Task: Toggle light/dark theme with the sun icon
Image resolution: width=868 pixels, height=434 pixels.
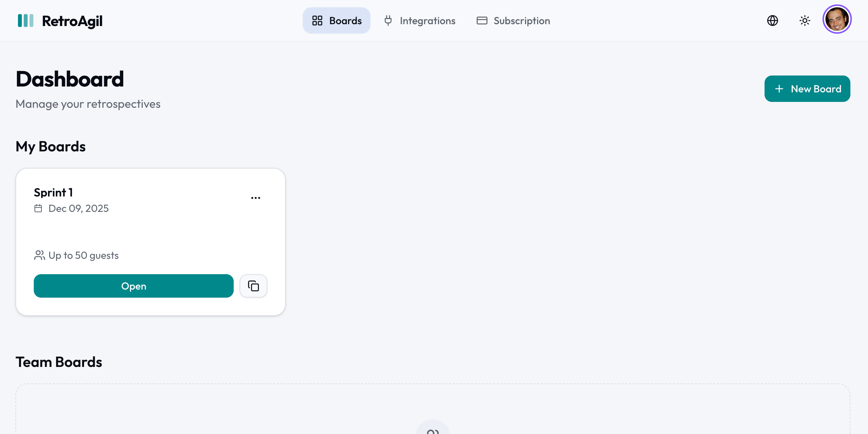Action: (805, 21)
